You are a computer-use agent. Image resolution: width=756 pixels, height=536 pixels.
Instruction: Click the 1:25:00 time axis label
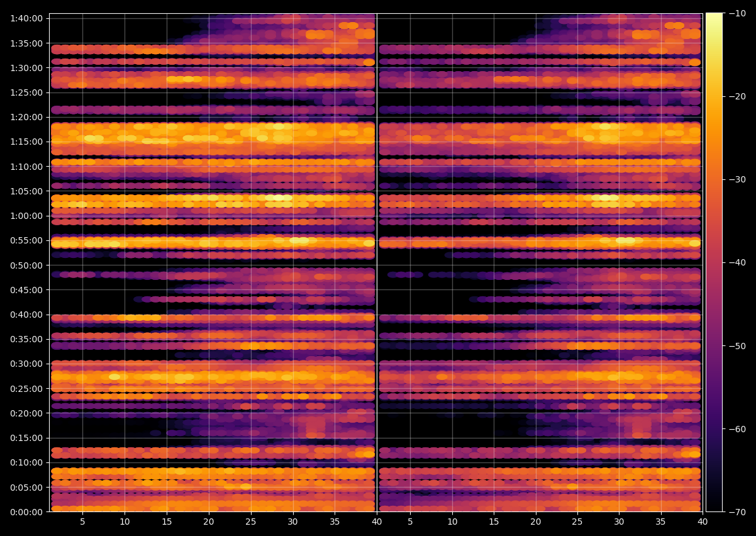(26, 92)
